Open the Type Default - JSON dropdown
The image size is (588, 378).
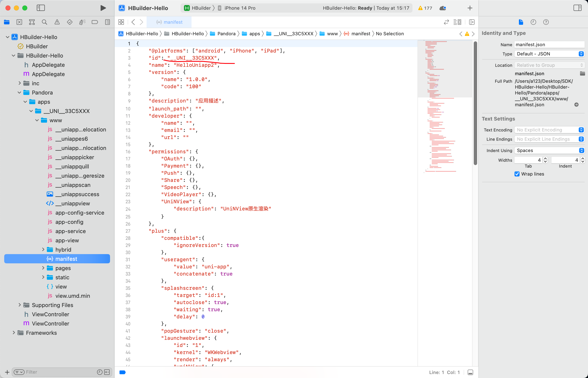[x=549, y=54]
